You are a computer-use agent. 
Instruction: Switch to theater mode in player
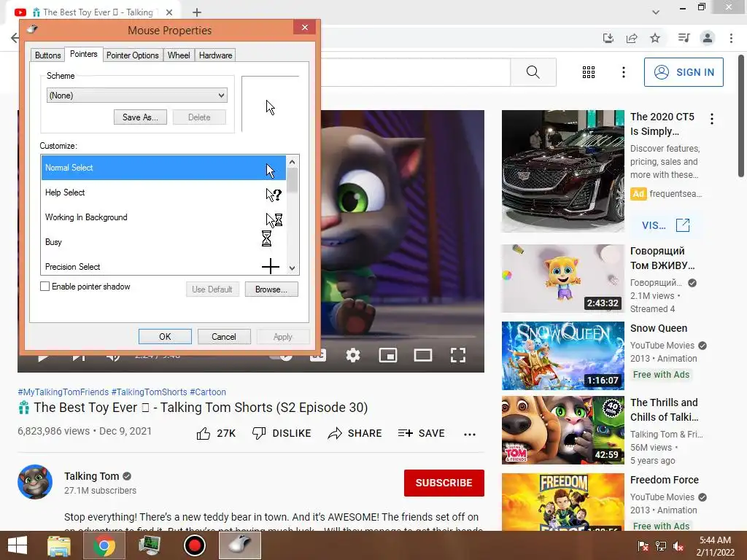(x=422, y=355)
